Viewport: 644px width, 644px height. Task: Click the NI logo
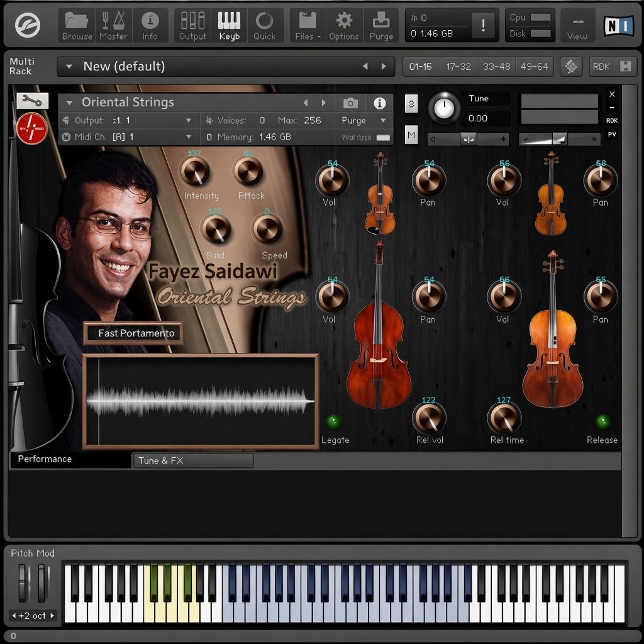618,25
